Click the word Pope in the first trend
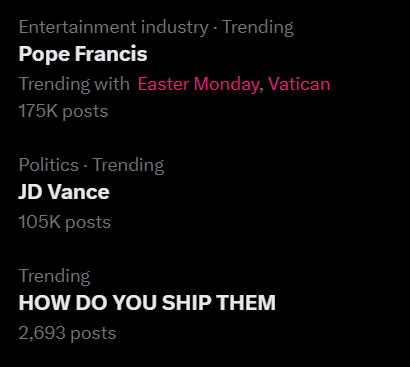Screen dimensions: 410x367 44,55
